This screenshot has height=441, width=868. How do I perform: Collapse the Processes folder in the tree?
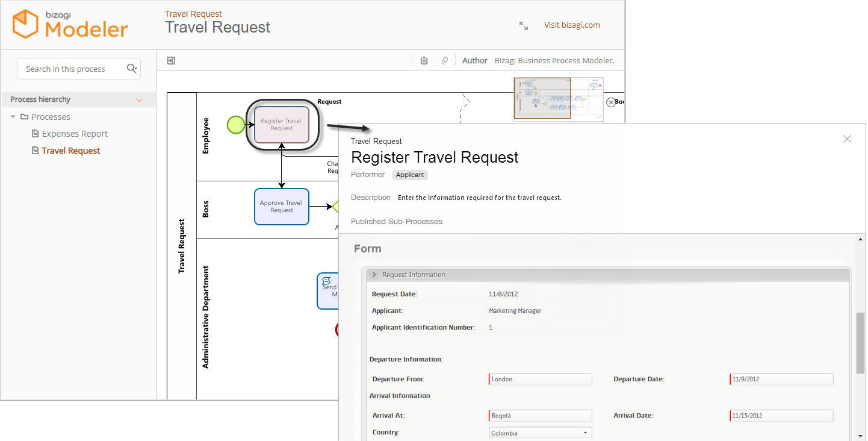[13, 117]
